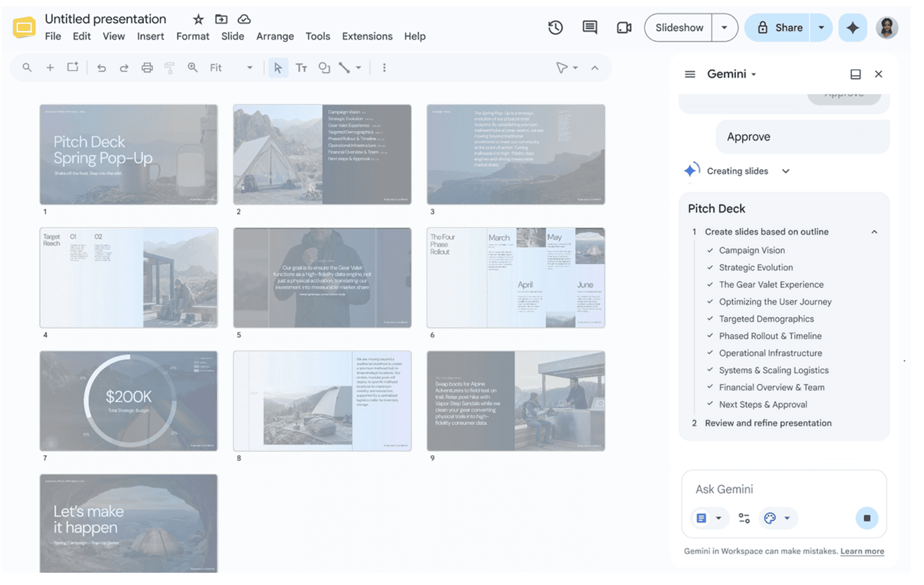This screenshot has width=924, height=585.
Task: Open the View menu
Action: [114, 36]
